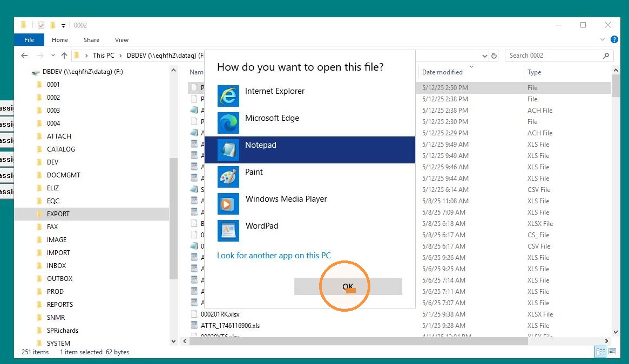Choose the Paint app icon
629x364 pixels.
click(x=228, y=177)
